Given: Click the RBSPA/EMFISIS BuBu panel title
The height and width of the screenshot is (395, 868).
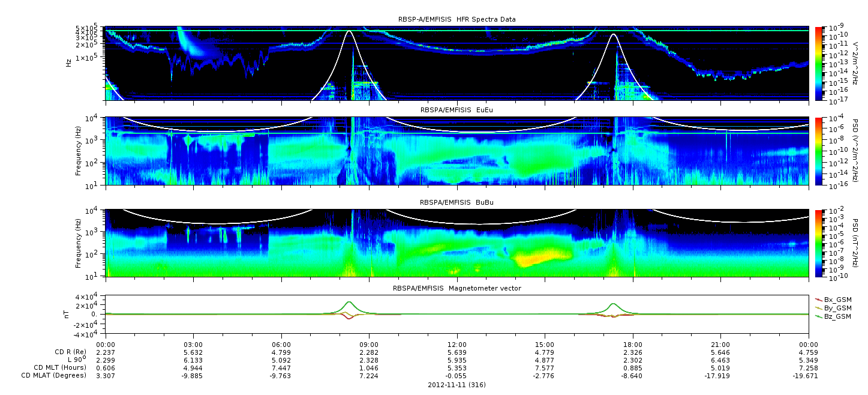Looking at the screenshot, I should click(456, 202).
